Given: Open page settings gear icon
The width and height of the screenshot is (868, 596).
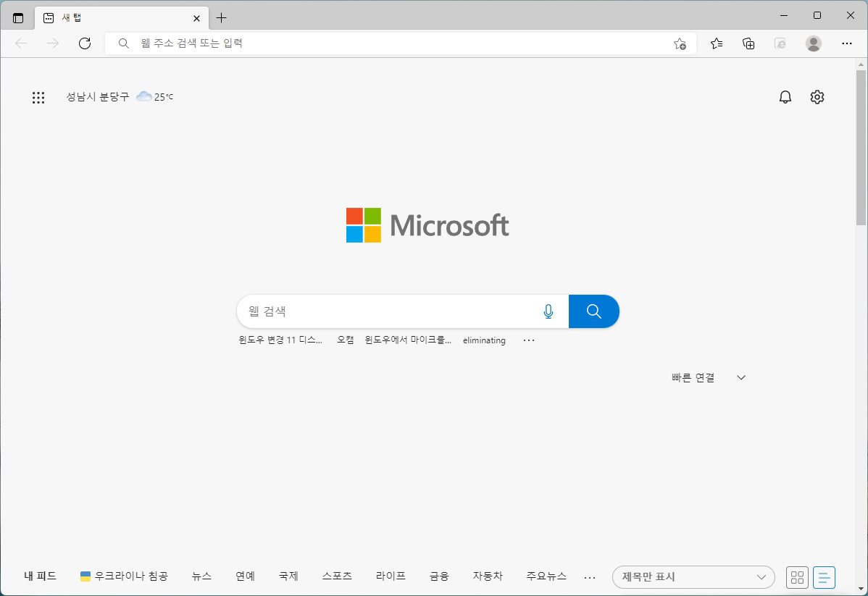Looking at the screenshot, I should click(817, 97).
